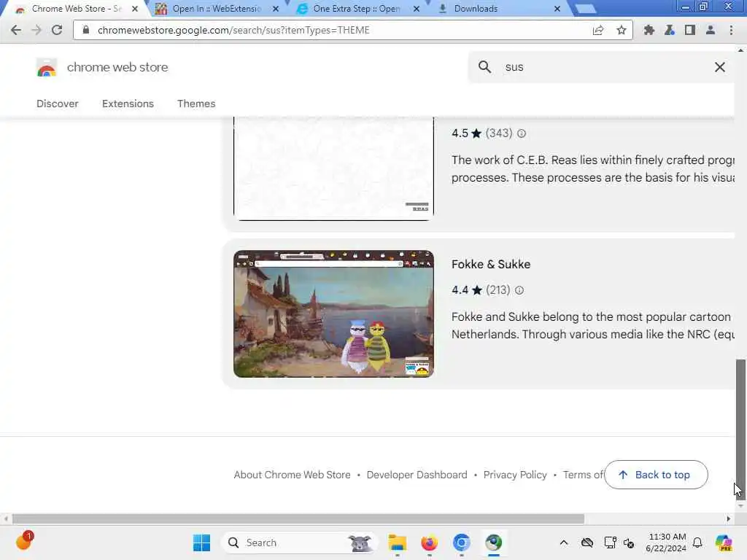
Task: Open File Explorer from the taskbar
Action: pos(397,542)
